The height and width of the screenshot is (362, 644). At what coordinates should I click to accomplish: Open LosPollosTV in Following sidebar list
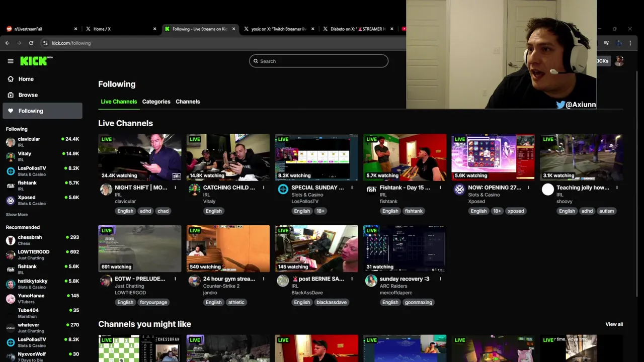point(42,171)
